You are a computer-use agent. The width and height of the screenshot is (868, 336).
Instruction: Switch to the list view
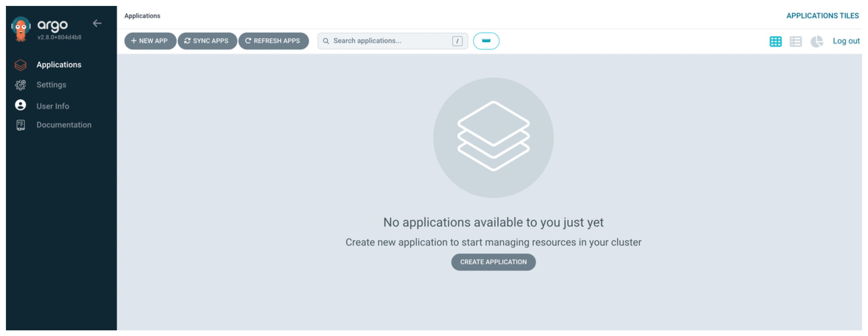(795, 42)
